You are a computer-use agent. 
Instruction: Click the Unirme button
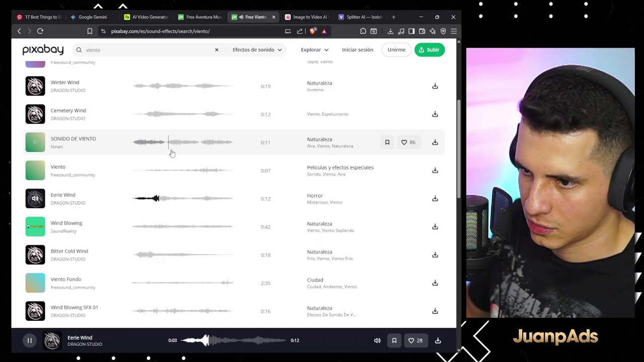coord(396,50)
